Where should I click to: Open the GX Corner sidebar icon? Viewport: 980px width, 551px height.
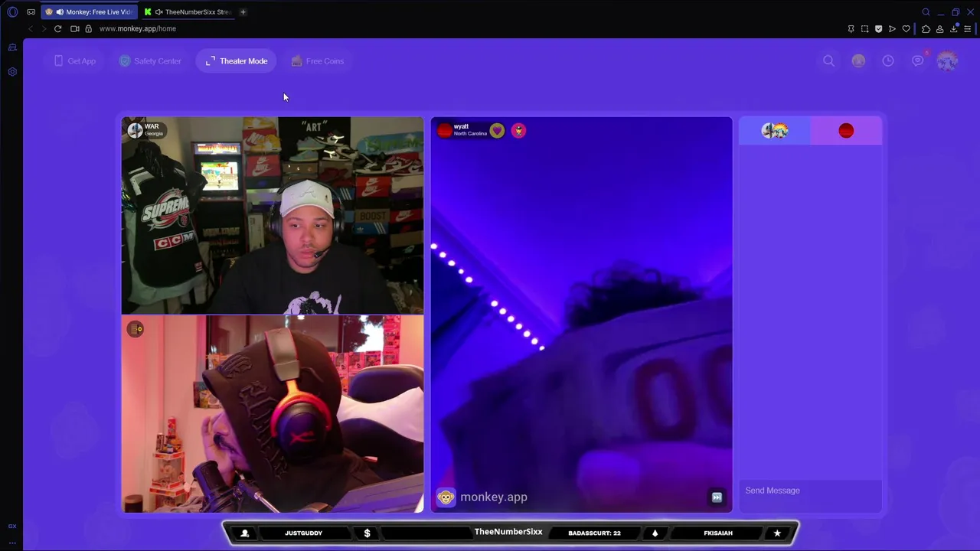click(x=12, y=47)
